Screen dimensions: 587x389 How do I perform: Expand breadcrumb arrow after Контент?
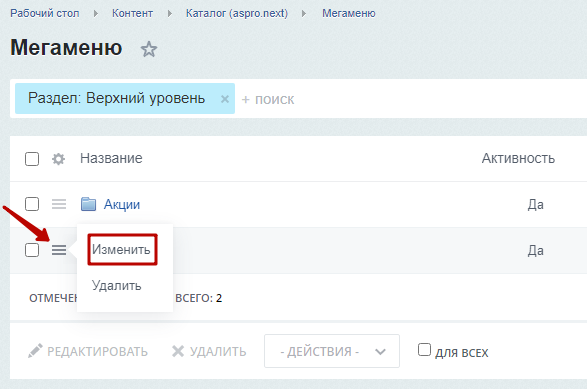click(x=170, y=13)
